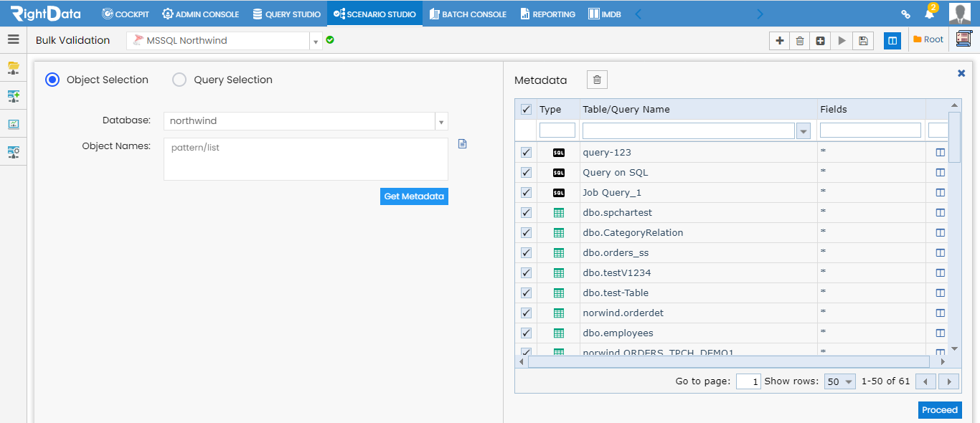Click the Object Names pattern/list text area
980x423 pixels.
coord(306,159)
